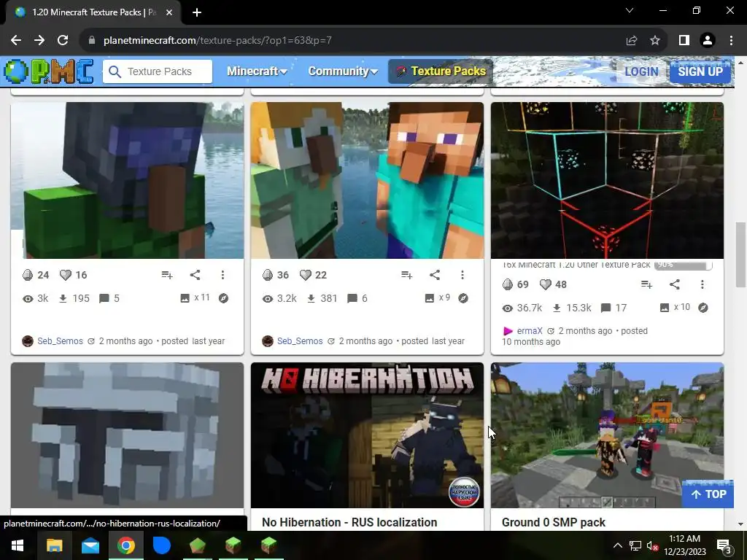
Task: Click the Texture Packs search field
Action: tap(158, 71)
